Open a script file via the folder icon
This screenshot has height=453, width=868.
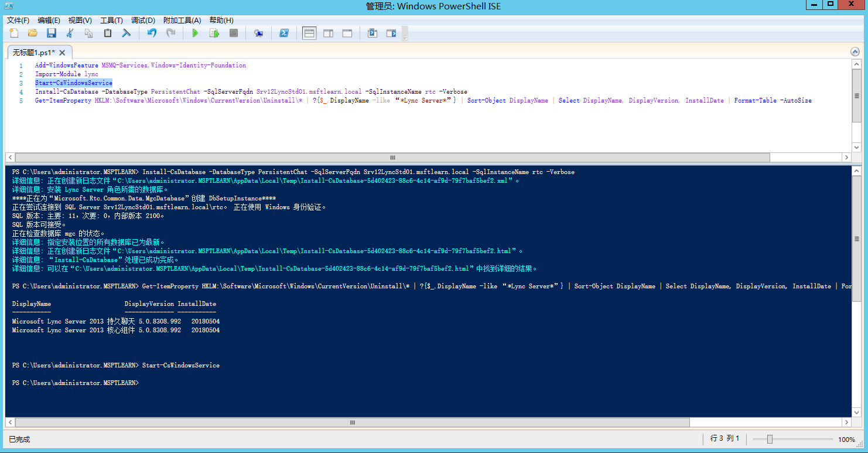33,33
